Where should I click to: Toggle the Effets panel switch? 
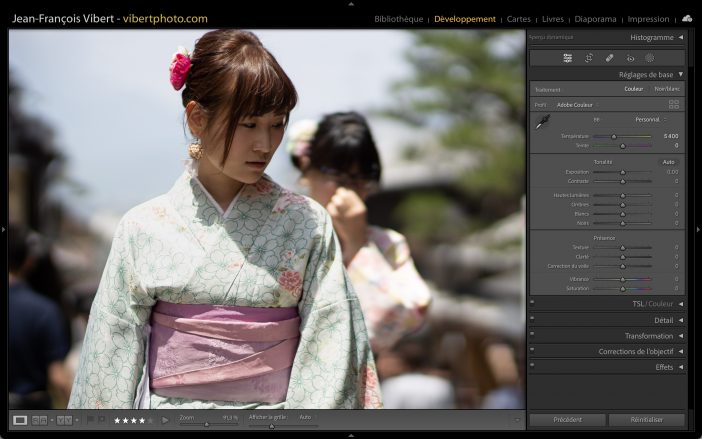coord(532,367)
